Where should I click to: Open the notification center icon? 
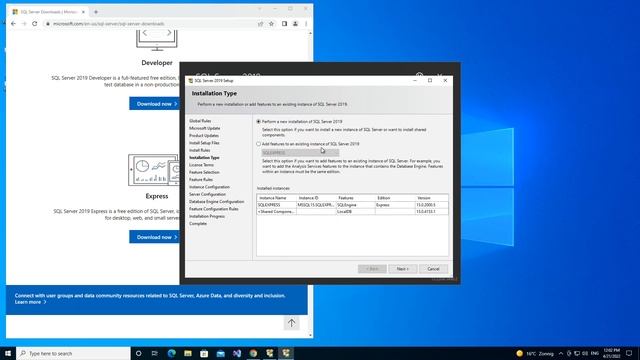click(629, 353)
